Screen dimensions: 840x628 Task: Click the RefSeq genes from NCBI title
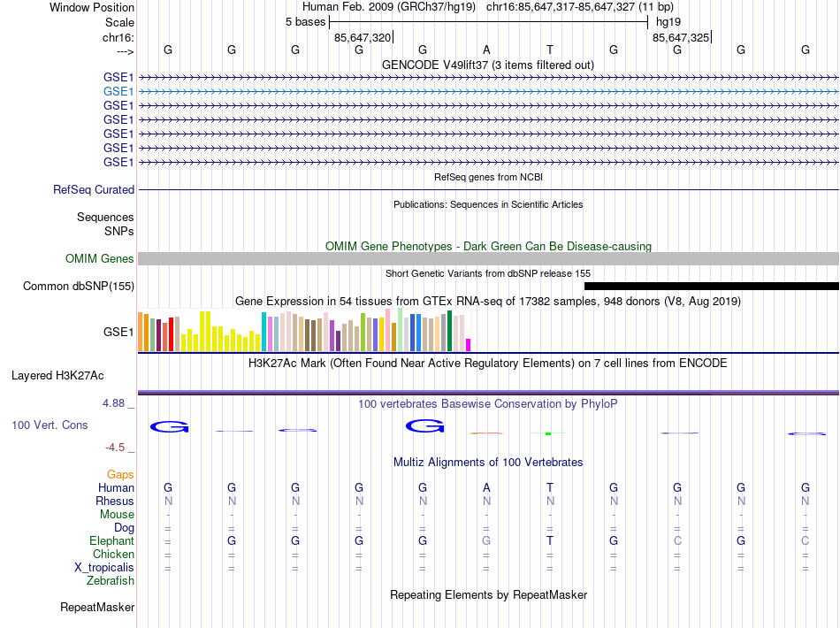488,177
